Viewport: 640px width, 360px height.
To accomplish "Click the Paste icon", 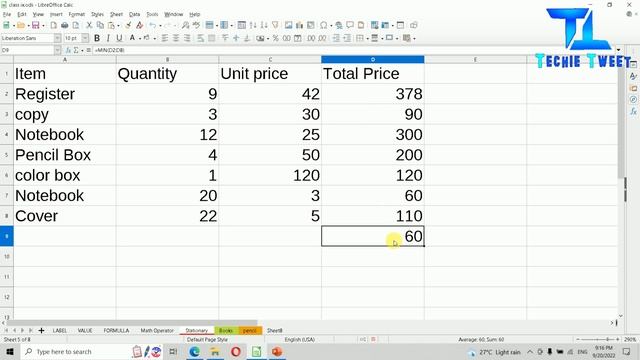I will click(x=111, y=25).
